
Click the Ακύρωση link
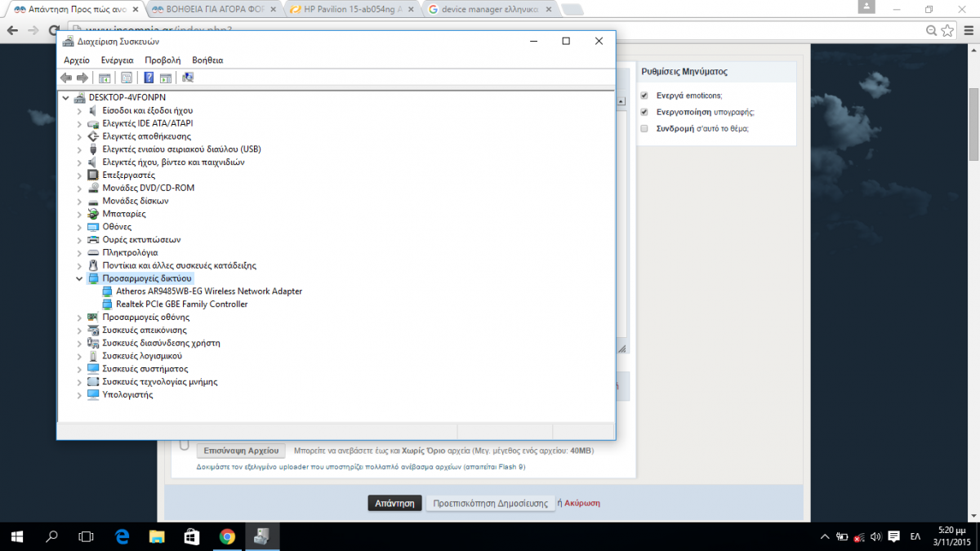[582, 504]
